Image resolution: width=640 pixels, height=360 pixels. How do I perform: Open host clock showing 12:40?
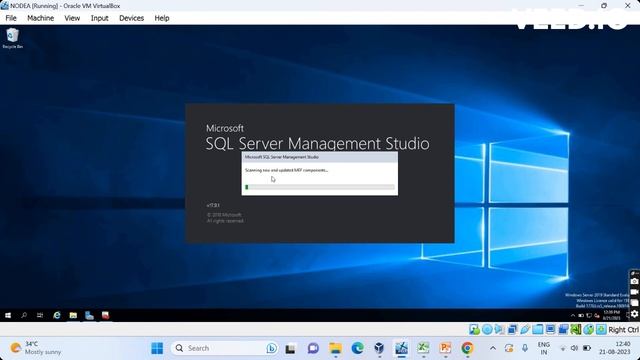click(x=615, y=348)
